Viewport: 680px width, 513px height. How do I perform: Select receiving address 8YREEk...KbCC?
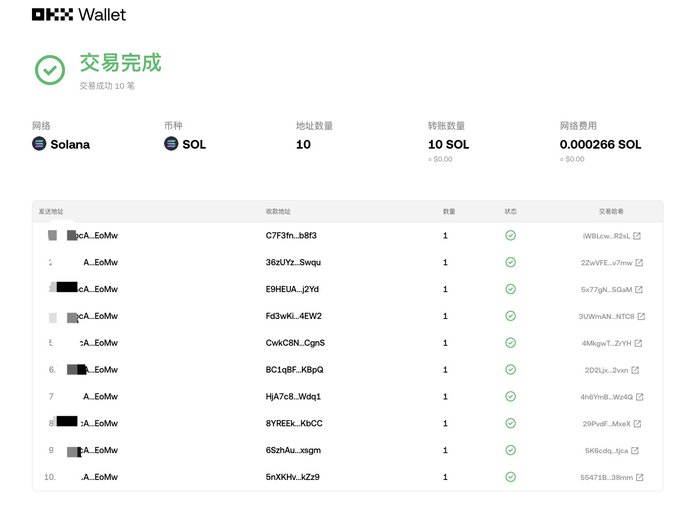[294, 423]
